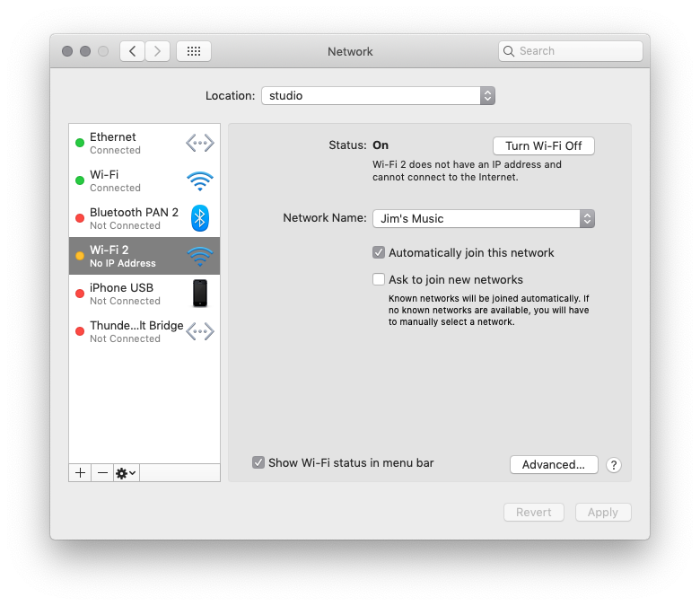Click the Wi-Fi Connected signal icon
700x606 pixels.
200,180
